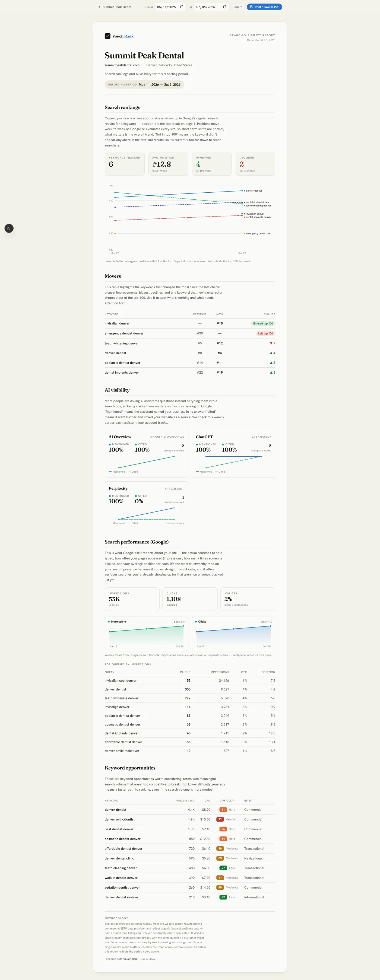
Task: Click the Vouch Rank link in footer
Action: point(131,959)
